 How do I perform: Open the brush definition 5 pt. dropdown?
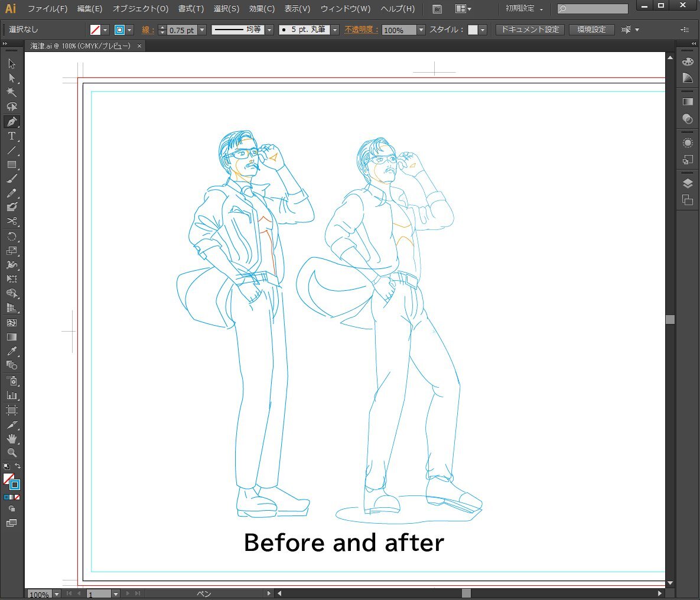tap(335, 30)
